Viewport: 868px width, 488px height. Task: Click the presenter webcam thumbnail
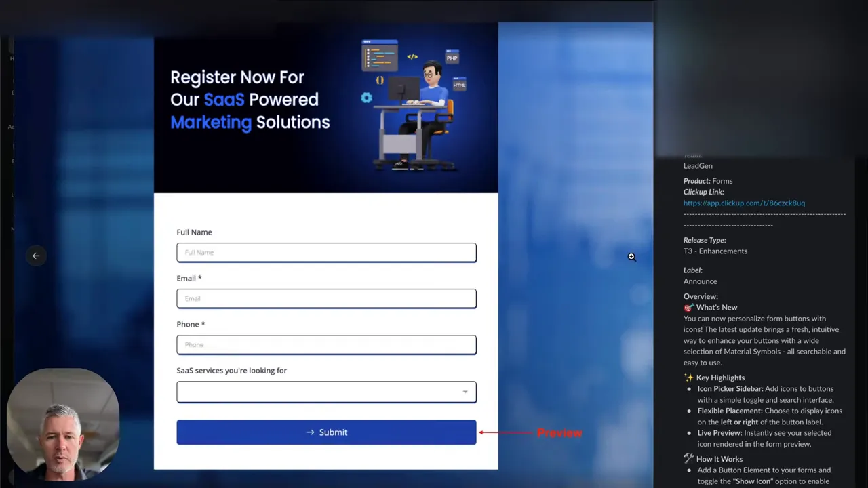(62, 422)
